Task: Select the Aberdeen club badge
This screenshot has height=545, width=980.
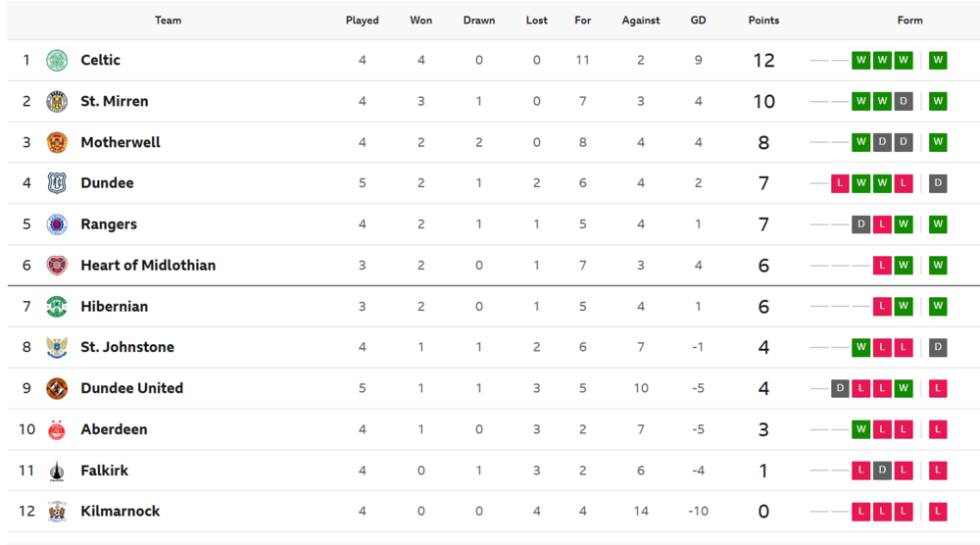Action: click(57, 429)
